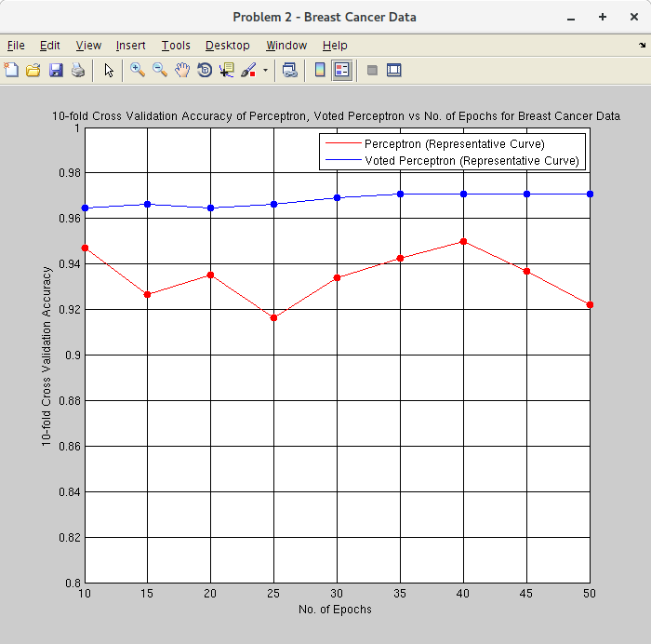Viewport: 651px width, 644px height.
Task: Select the Rotate 3D tool
Action: (x=205, y=70)
